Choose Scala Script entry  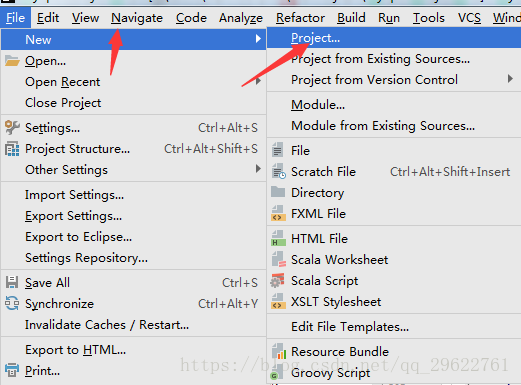394,281
